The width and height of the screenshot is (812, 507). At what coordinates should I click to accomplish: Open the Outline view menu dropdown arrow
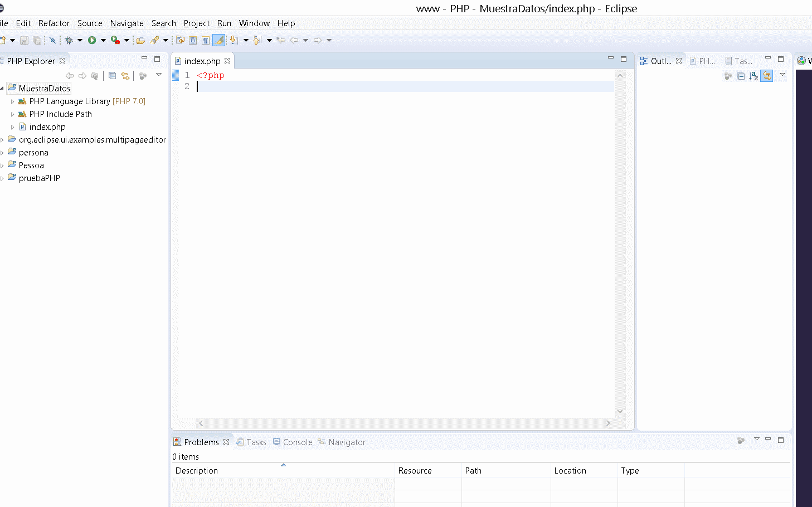coord(782,76)
